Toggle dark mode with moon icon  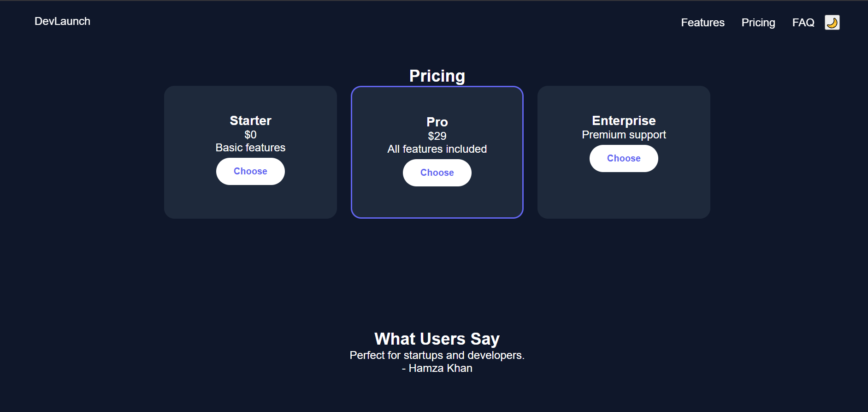coord(832,22)
